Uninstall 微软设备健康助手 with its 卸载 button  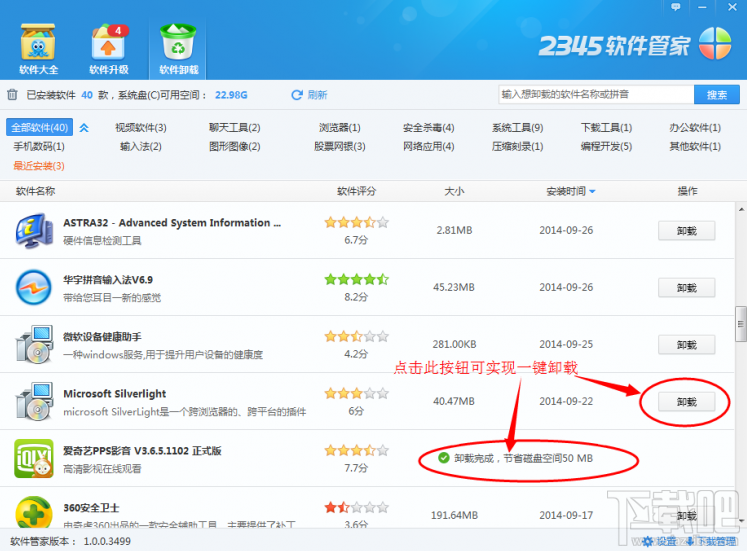(x=686, y=345)
